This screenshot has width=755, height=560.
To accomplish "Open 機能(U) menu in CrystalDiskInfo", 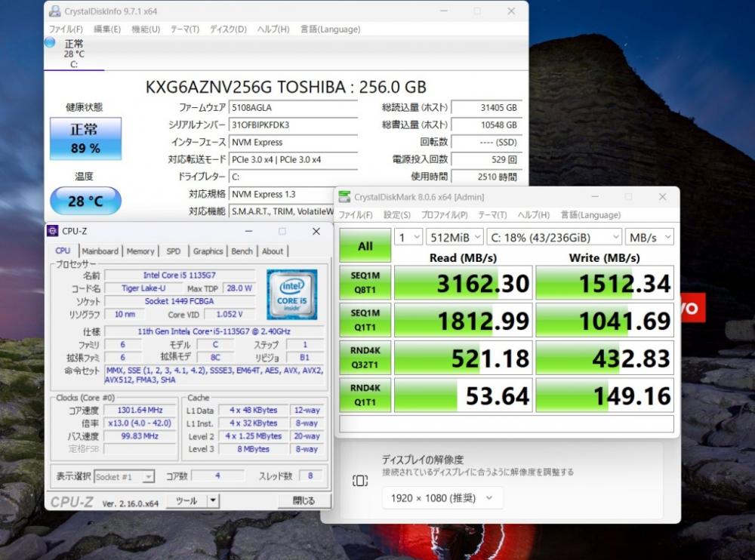I will point(146,29).
